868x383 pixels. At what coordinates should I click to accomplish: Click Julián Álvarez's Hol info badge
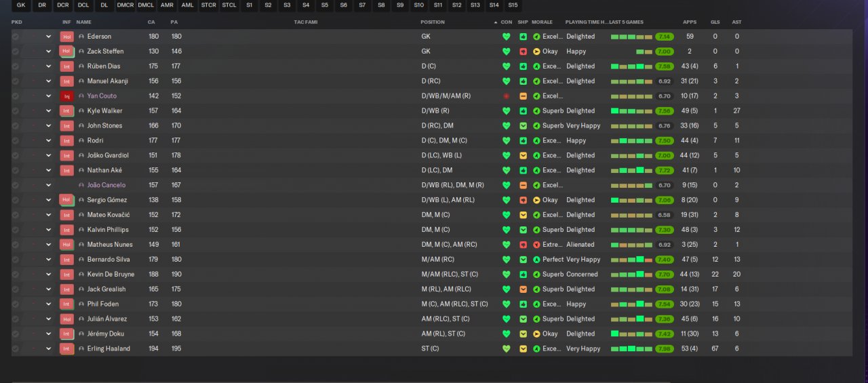[66, 319]
